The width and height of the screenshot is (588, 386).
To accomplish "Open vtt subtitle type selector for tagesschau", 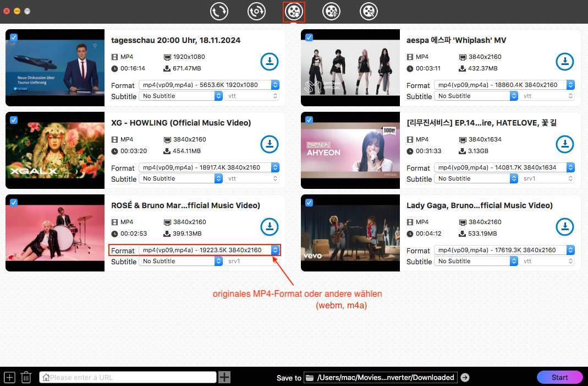I will 252,96.
